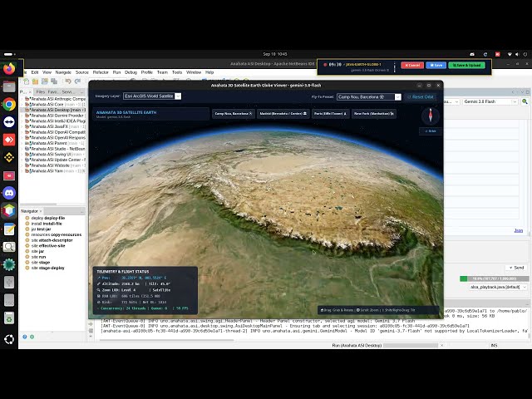Viewport: 532px width, 399px height.
Task: Click the horizontal scrollbar in output panel
Action: click(x=166, y=340)
